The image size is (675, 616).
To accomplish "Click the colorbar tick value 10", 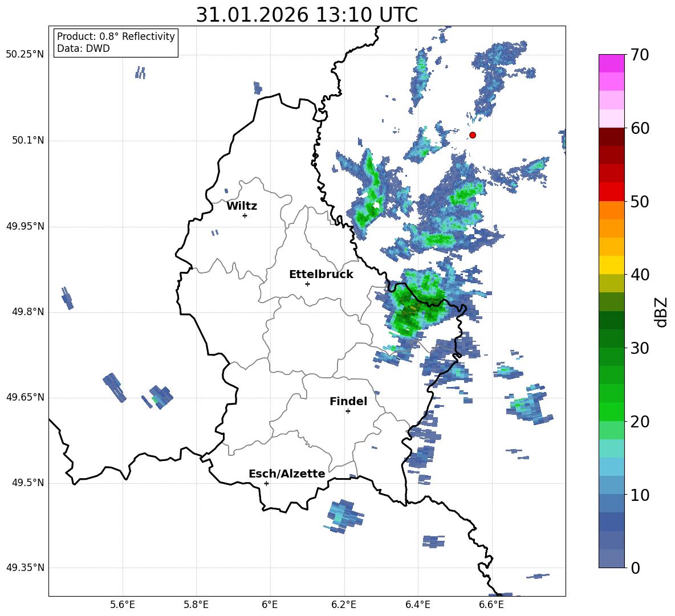I will (640, 495).
